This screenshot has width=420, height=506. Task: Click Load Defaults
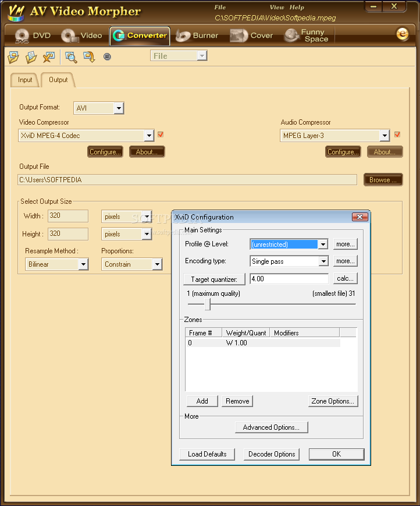click(x=207, y=454)
